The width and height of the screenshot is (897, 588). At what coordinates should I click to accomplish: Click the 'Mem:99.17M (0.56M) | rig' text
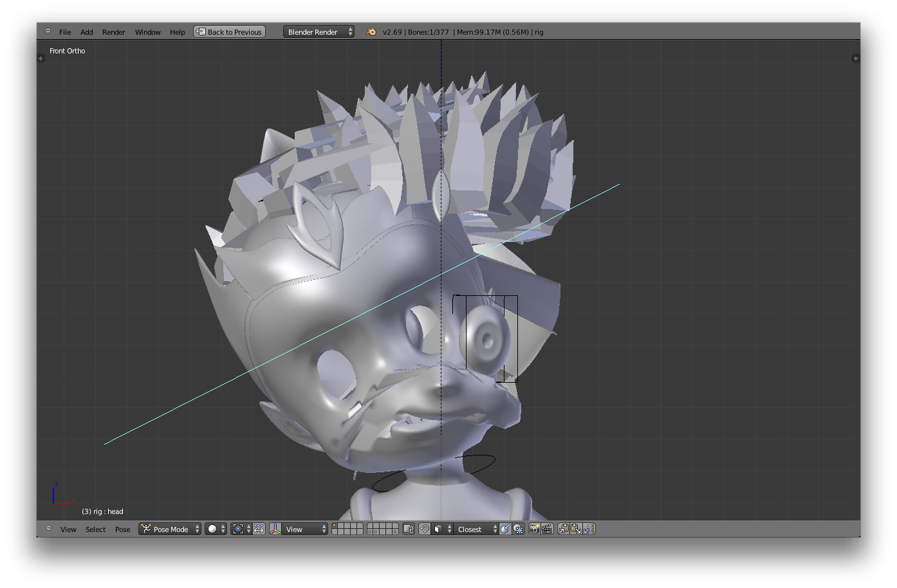point(500,32)
